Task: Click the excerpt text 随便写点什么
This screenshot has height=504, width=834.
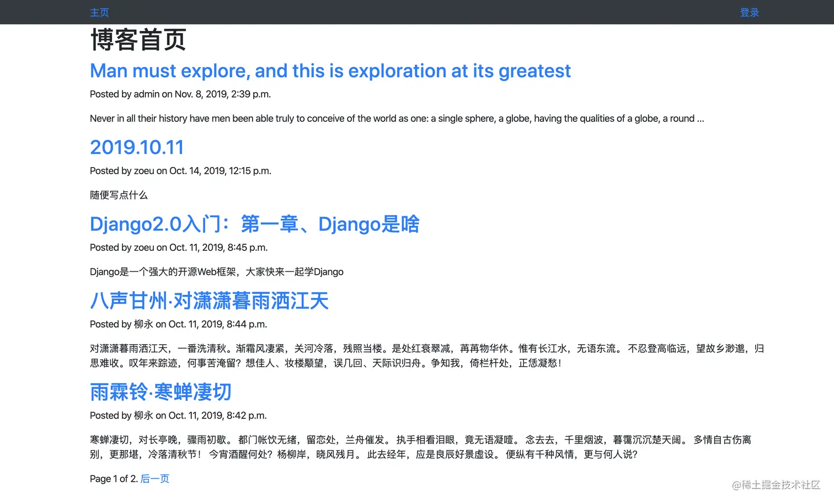Action: [x=119, y=195]
